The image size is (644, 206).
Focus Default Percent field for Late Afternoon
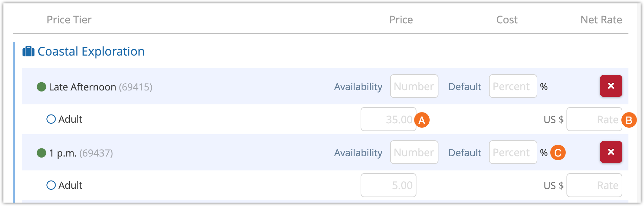tap(513, 86)
